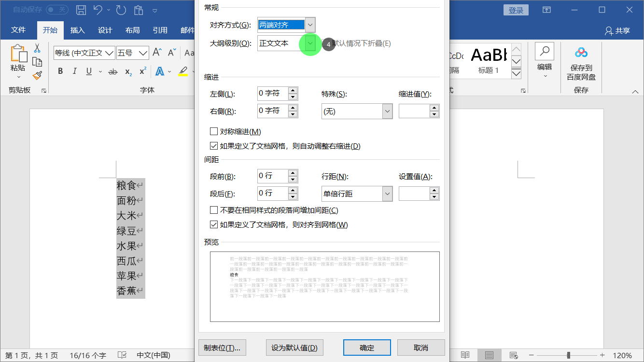Open the alignment dropdown

[310, 25]
